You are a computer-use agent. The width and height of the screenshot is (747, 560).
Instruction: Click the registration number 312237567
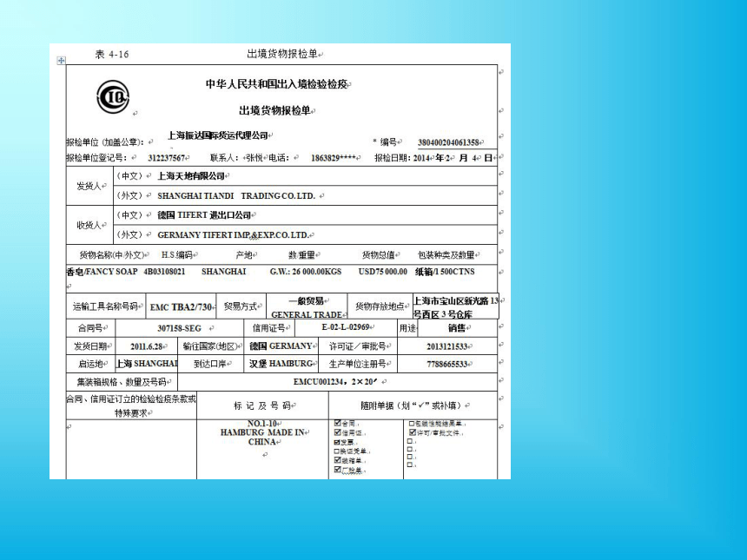(x=166, y=158)
